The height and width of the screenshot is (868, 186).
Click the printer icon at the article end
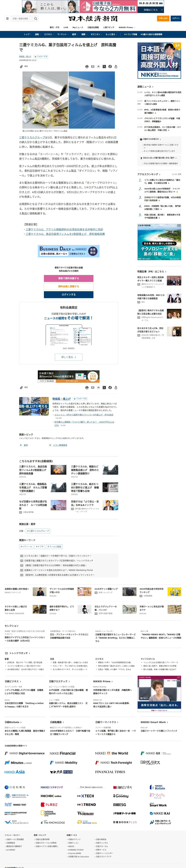pyautogui.click(x=87, y=388)
